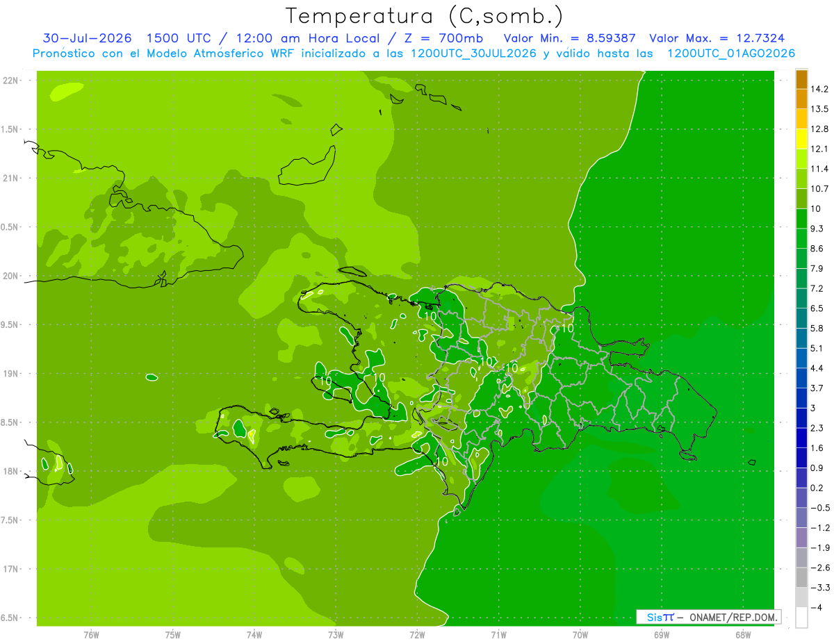This screenshot has height=644, width=834.
Task: Click the '19N' latitude axis label
Action: [x=10, y=374]
